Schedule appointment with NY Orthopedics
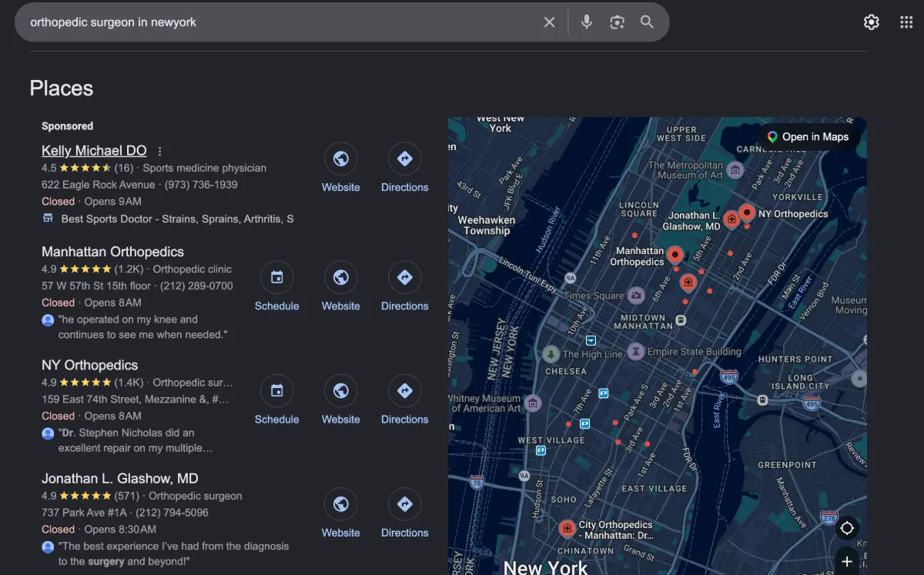The image size is (924, 575). click(x=276, y=391)
